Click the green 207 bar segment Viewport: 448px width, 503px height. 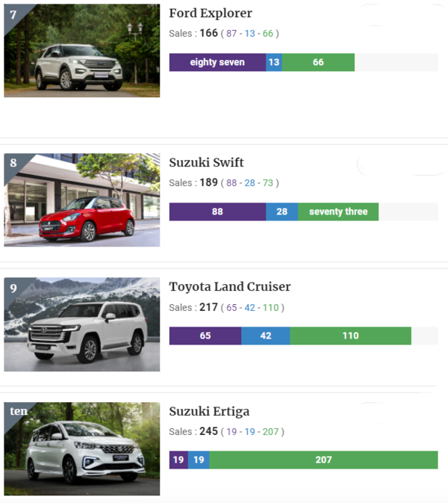tap(323, 460)
